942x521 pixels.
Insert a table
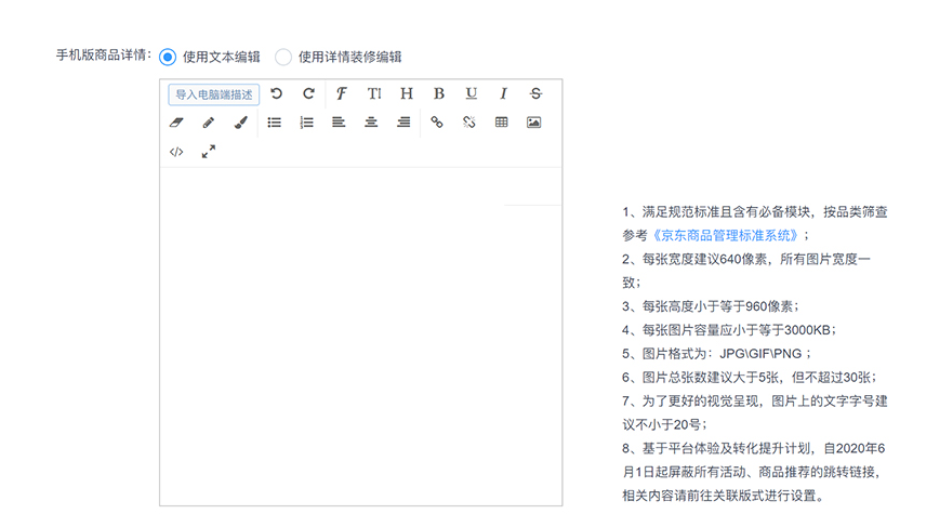(501, 123)
